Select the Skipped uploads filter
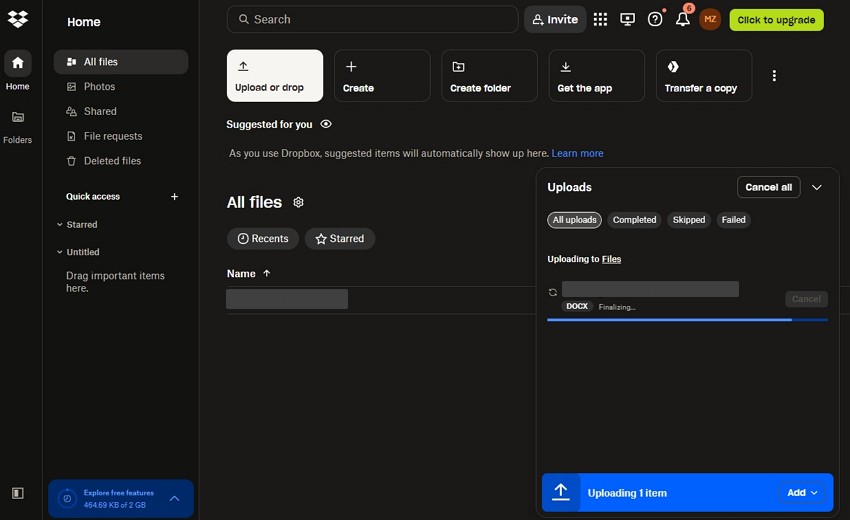850x520 pixels. pos(689,220)
